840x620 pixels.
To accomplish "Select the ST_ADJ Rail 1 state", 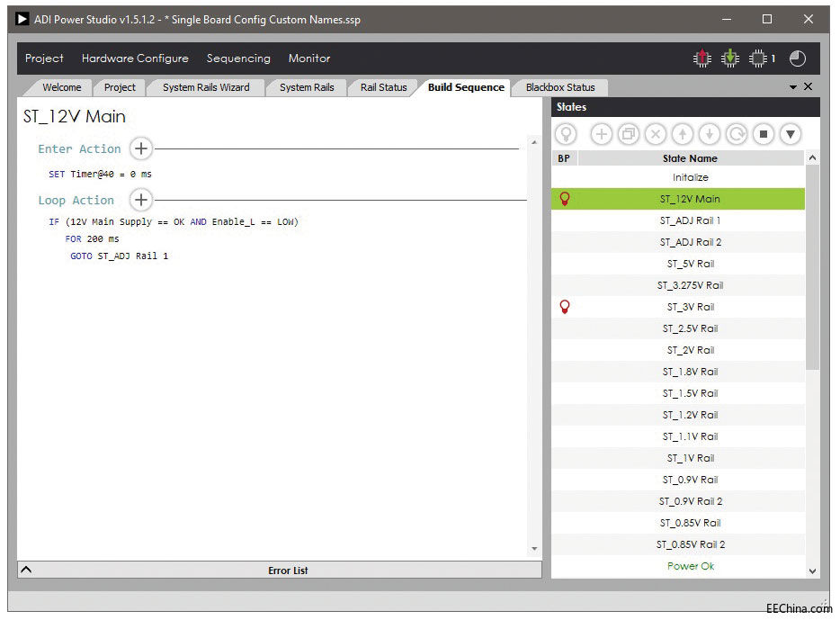I will click(678, 220).
